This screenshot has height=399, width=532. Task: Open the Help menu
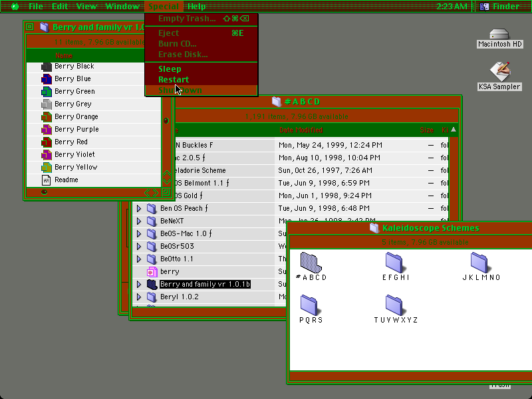(196, 6)
